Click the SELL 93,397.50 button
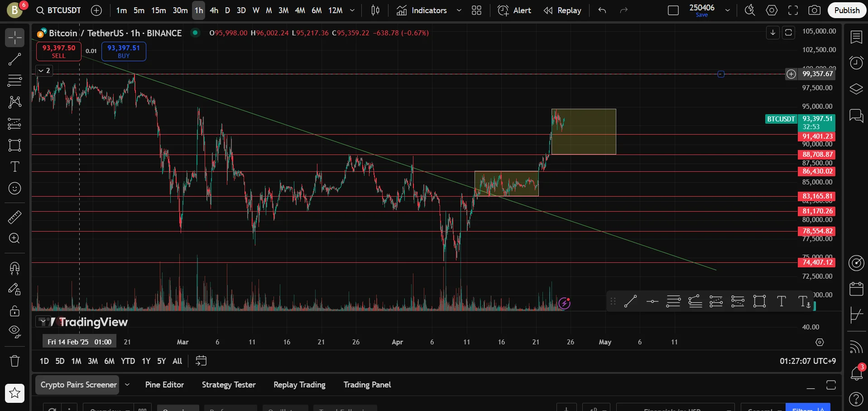868x411 pixels. pos(59,51)
